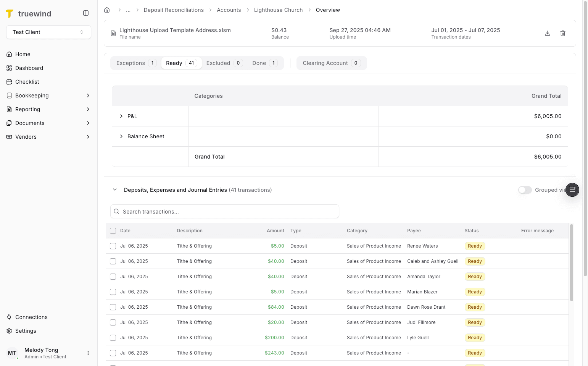This screenshot has width=588, height=366.
Task: Enable the Grouped view toggle
Action: coord(525,190)
